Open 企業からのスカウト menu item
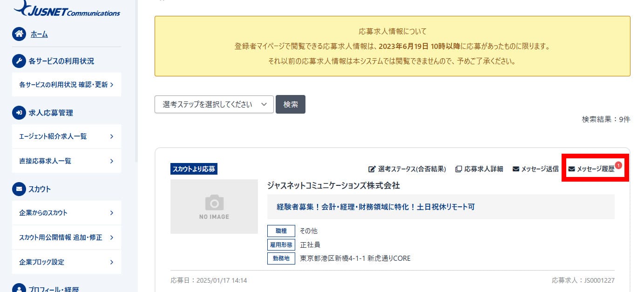 67,213
